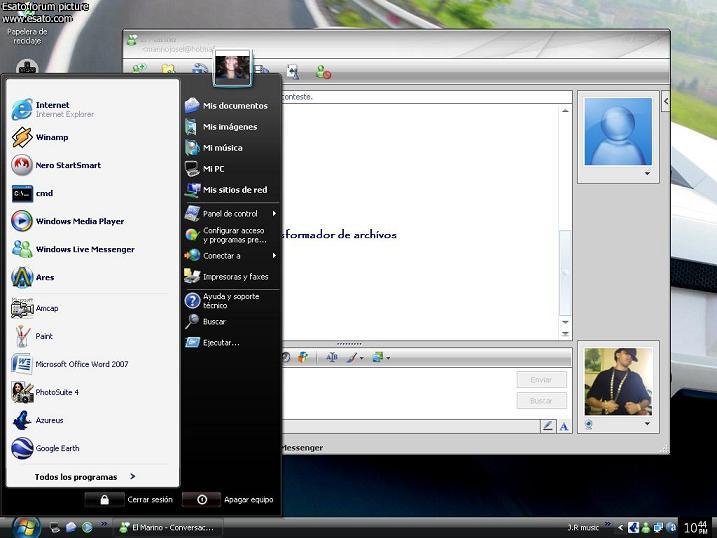Viewport: 717px width, 538px height.
Task: Open Paint from the Start menu
Action: tap(91, 336)
